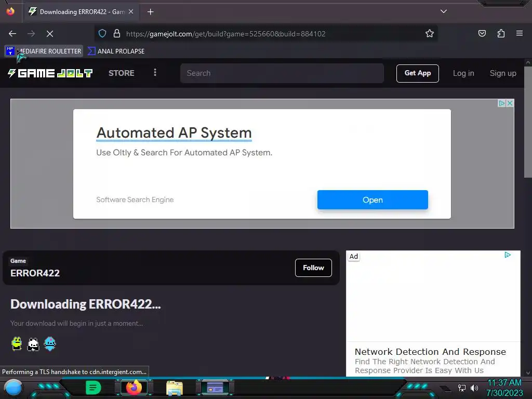Click the taskbar clock showing 11:37 AM

504,383
